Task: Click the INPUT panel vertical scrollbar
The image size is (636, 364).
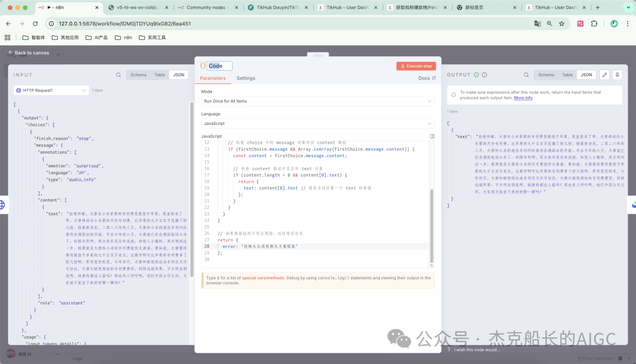Action: pos(191,189)
